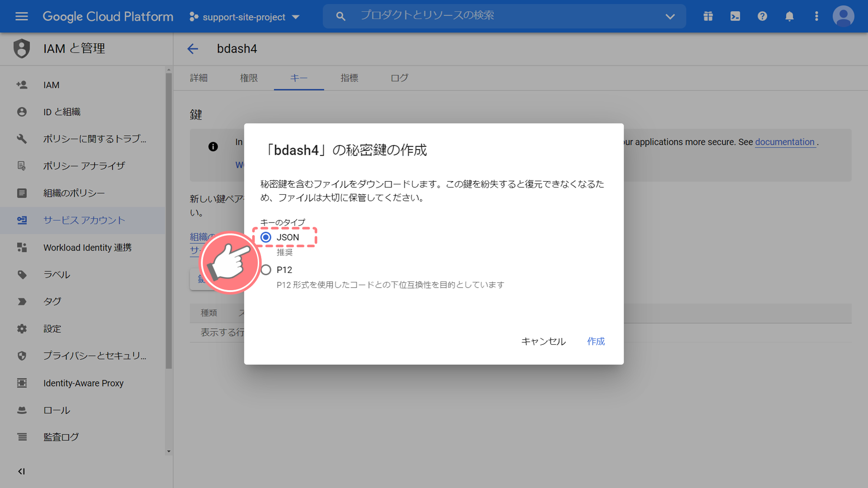Click the 作成 button in the dialog
The image size is (868, 488).
[x=596, y=341]
